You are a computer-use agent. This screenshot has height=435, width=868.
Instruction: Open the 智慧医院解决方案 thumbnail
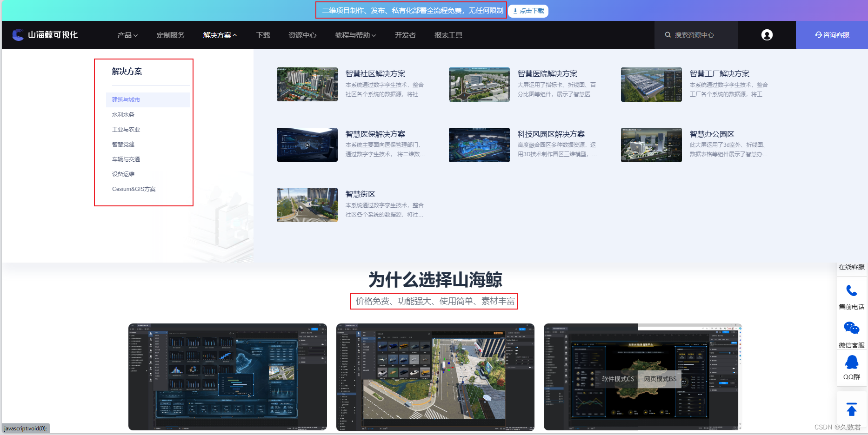click(x=479, y=85)
